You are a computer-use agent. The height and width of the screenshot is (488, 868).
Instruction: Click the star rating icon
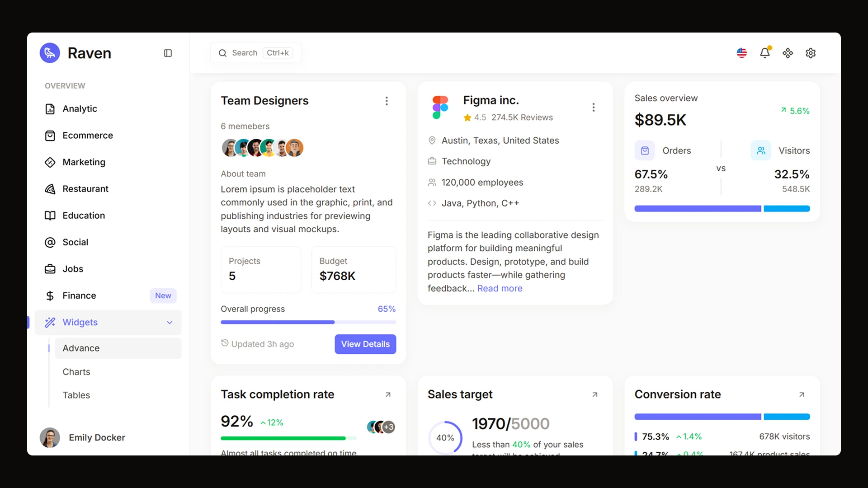467,118
